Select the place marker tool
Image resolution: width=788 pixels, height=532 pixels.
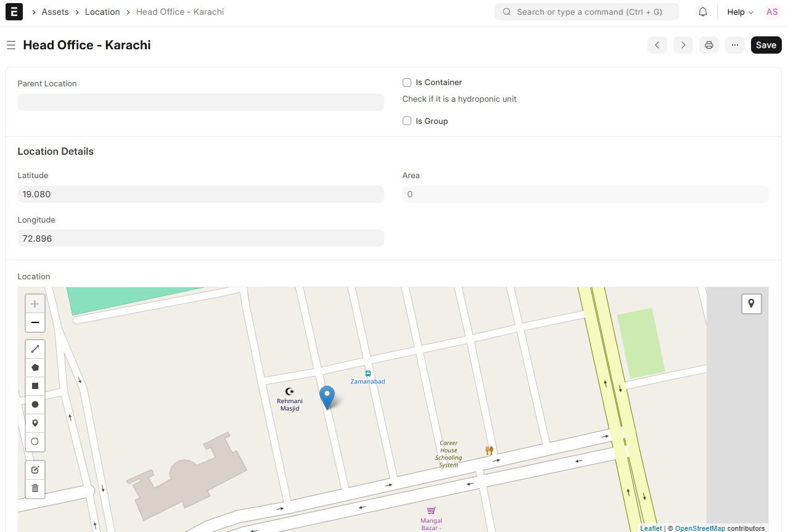35,422
